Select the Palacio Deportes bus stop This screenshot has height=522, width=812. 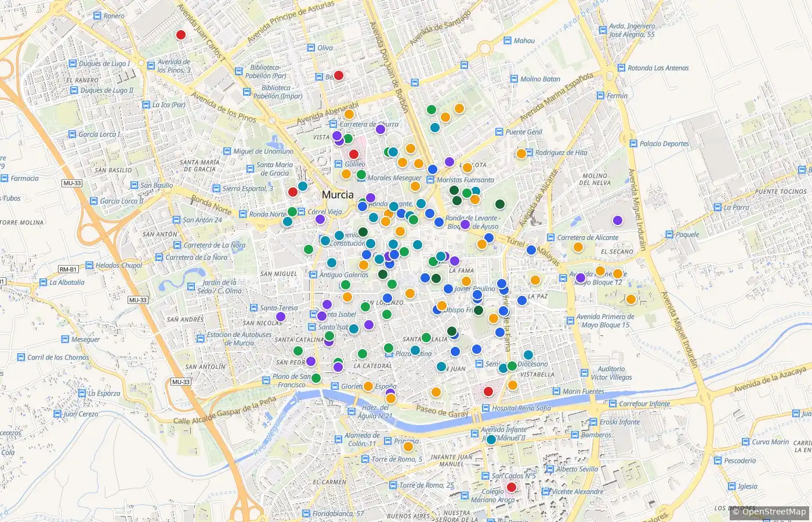point(633,144)
